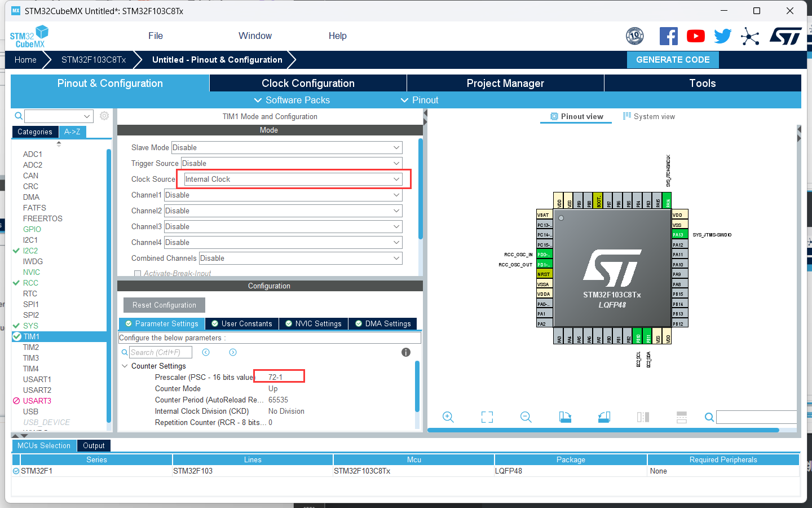Screen dimensions: 812x508
Task: Zoom in on the pinout view
Action: coord(448,417)
